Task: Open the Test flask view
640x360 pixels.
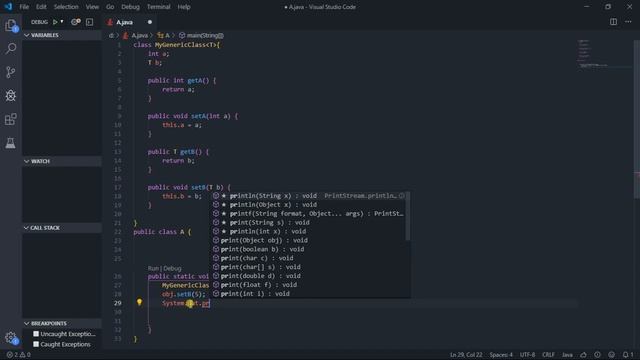Action: pos(11,143)
